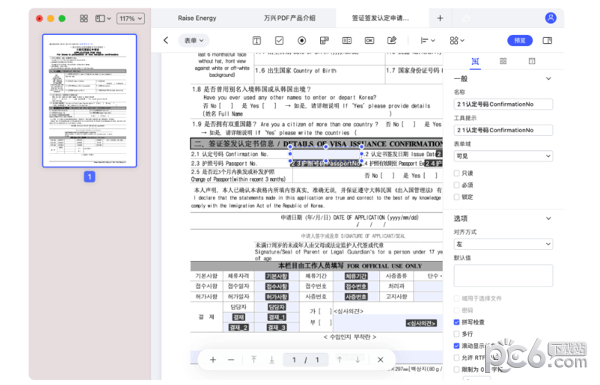Zoom in with the plus icon
The image size is (600, 385).
(213, 360)
